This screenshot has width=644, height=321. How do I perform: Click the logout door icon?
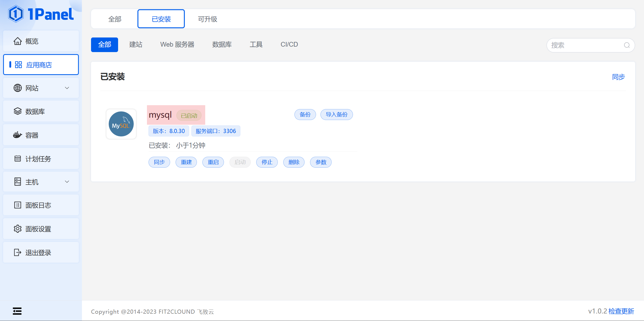(x=18, y=252)
